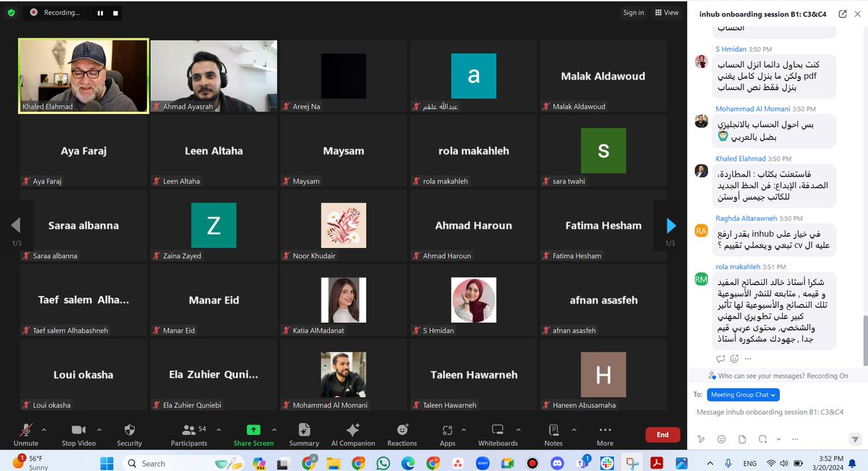Viewport: 868px width, 471px height.
Task: Attach a file to the chat
Action: pyautogui.click(x=741, y=439)
